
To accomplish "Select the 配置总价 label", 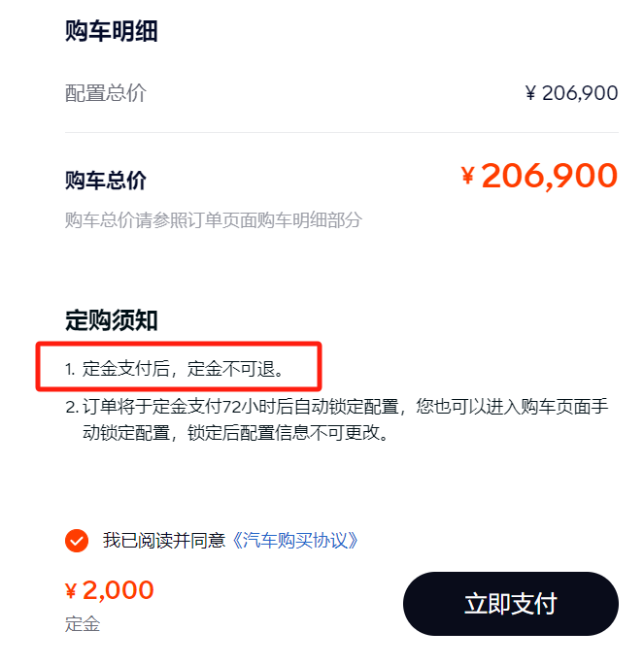I will pos(106,93).
